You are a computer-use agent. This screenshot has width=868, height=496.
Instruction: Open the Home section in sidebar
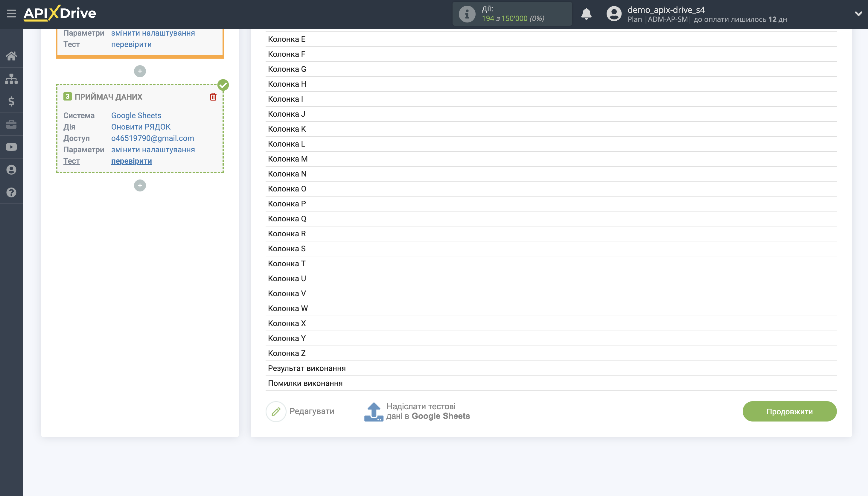[x=11, y=56]
